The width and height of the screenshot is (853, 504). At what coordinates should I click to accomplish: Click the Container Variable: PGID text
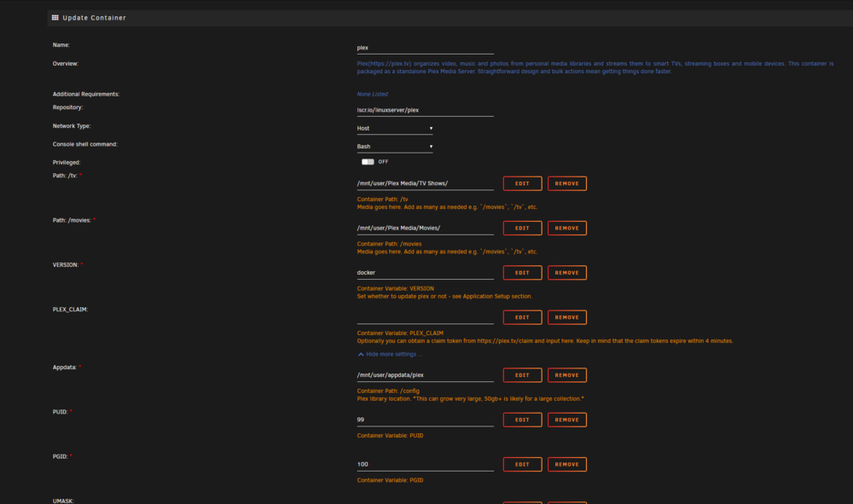pos(390,479)
